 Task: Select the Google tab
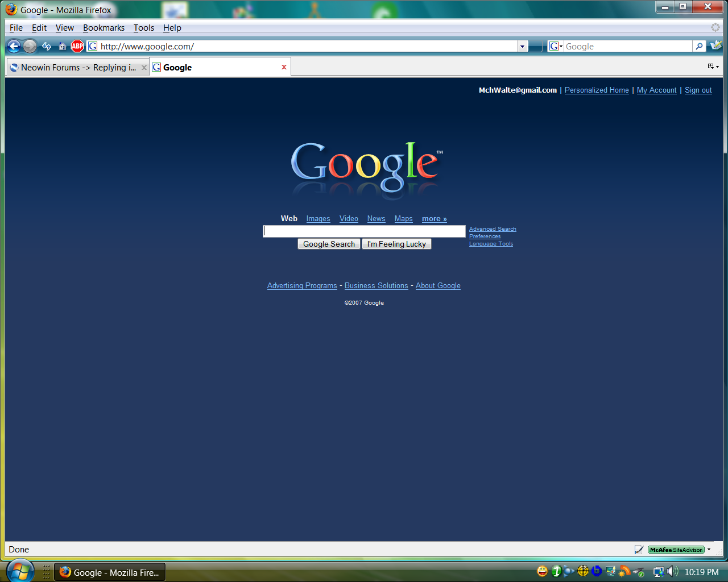221,67
